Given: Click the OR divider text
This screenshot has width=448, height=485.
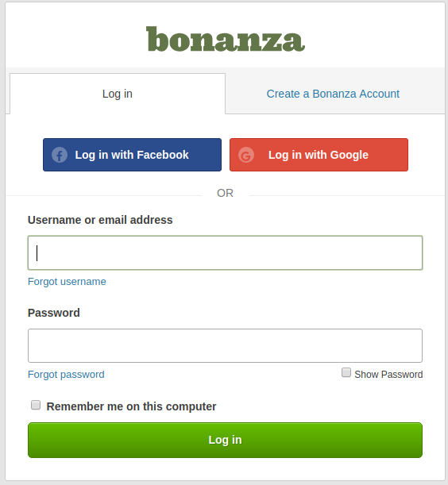Looking at the screenshot, I should (x=225, y=193).
